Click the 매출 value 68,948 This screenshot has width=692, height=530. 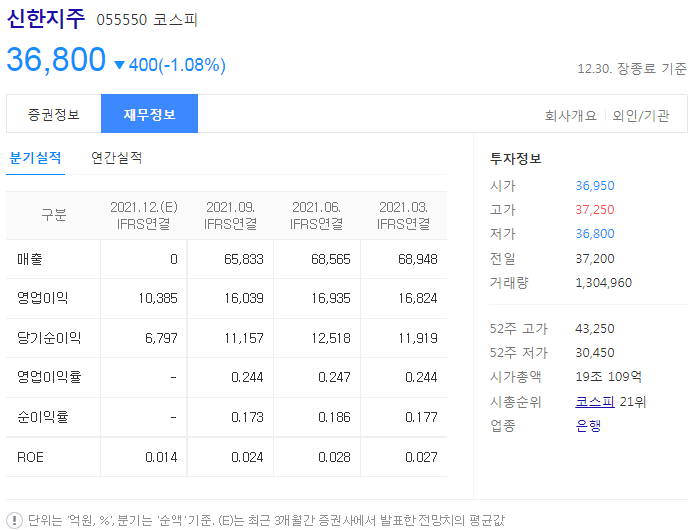point(417,259)
